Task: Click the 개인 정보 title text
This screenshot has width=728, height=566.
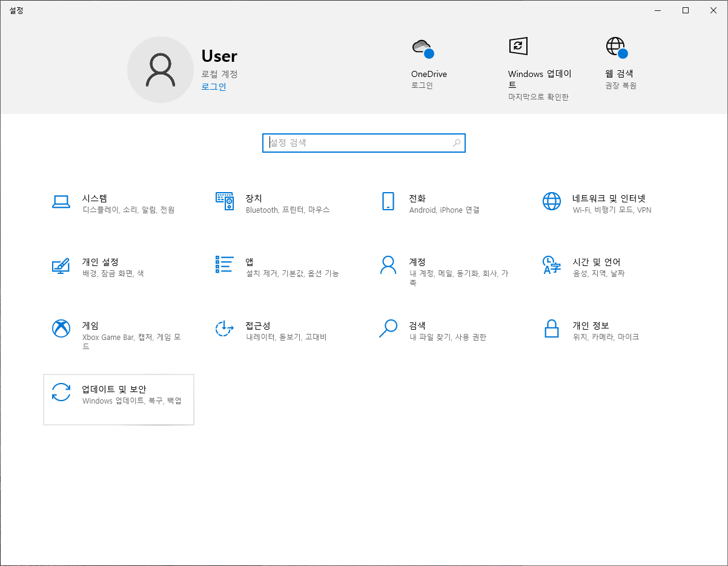Action: point(591,325)
